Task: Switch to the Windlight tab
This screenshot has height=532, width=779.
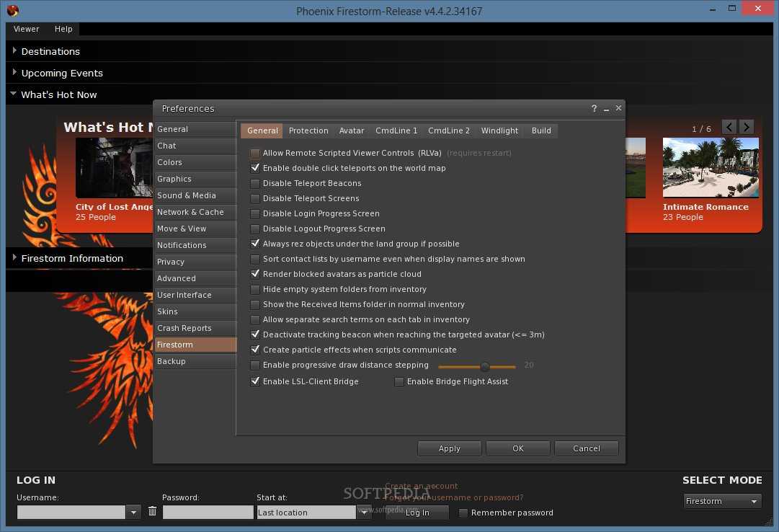Action: (x=499, y=130)
